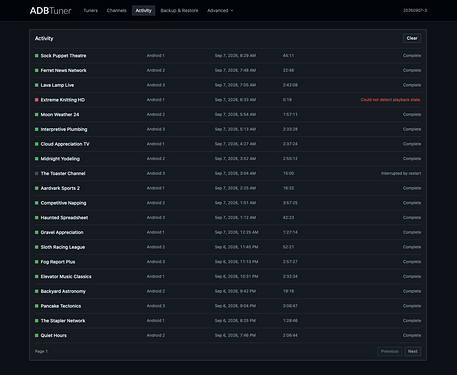457x375 pixels.
Task: Click green status icon for Lava Lamp Live
Action: 37,85
